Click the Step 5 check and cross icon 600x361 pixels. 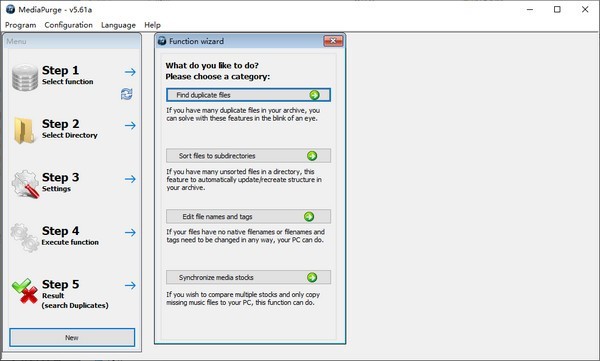(x=25, y=291)
